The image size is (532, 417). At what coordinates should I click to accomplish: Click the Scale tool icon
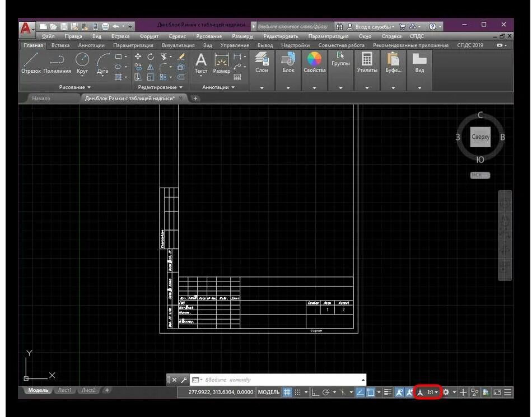[x=150, y=77]
